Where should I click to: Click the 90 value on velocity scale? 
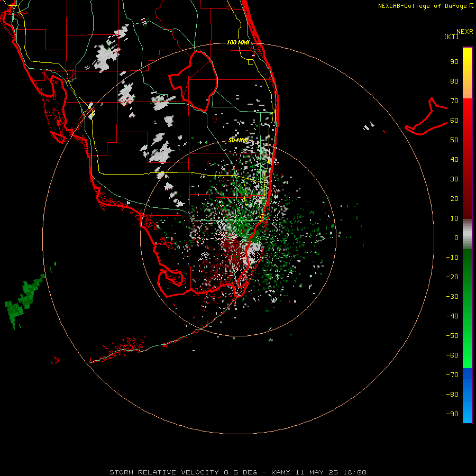(x=454, y=62)
